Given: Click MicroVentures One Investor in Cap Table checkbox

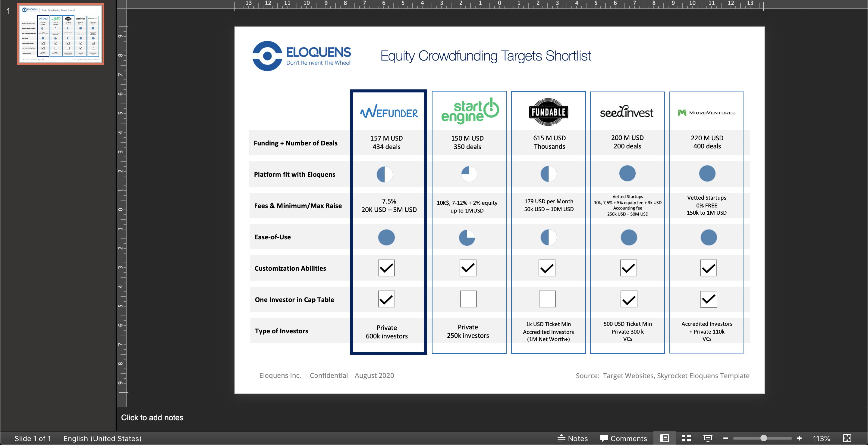Looking at the screenshot, I should point(709,299).
